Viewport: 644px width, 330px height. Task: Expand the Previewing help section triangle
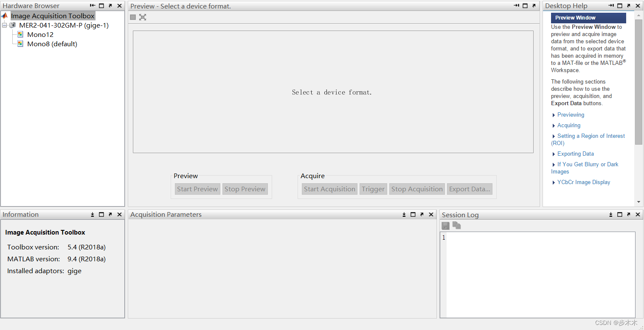point(554,115)
